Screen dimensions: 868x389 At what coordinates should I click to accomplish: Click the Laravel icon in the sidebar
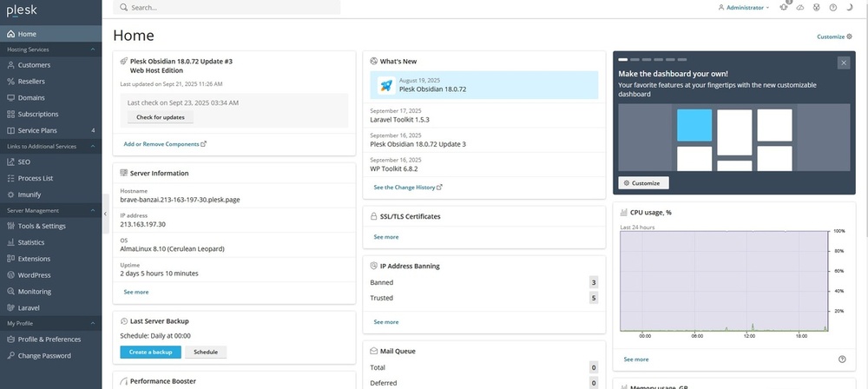pyautogui.click(x=10, y=307)
